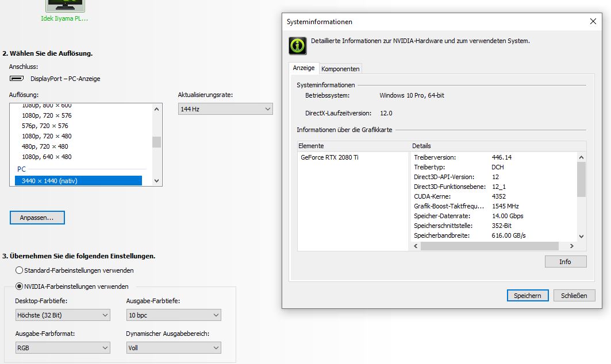
Task: Click the Idek Iiyama monitor icon
Action: (65, 6)
